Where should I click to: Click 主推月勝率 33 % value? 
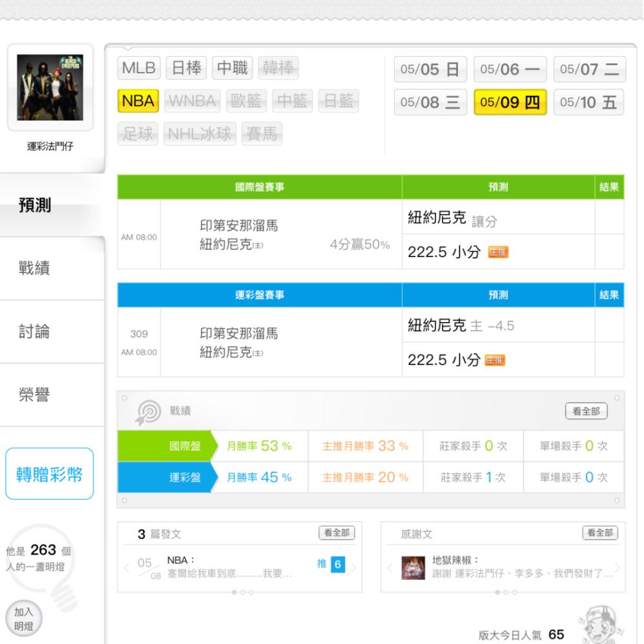click(365, 446)
